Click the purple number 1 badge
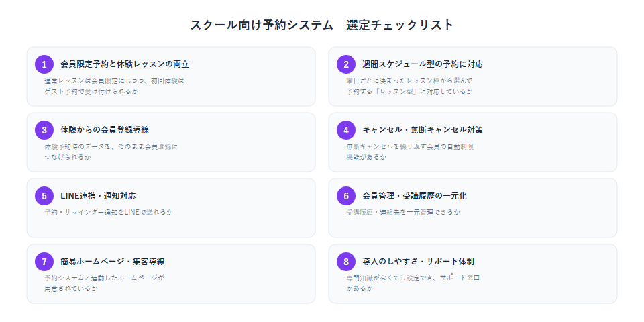Image resolution: width=644 pixels, height=322 pixels. (44, 64)
